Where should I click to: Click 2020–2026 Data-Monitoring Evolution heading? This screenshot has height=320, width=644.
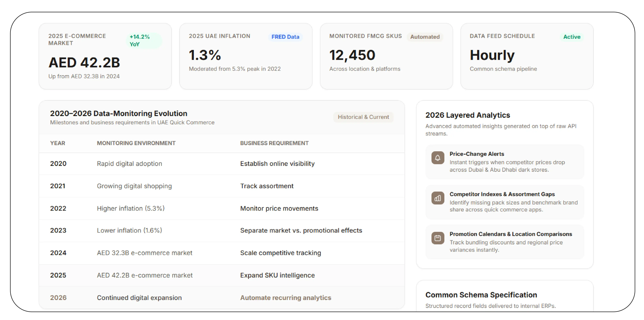(x=119, y=113)
